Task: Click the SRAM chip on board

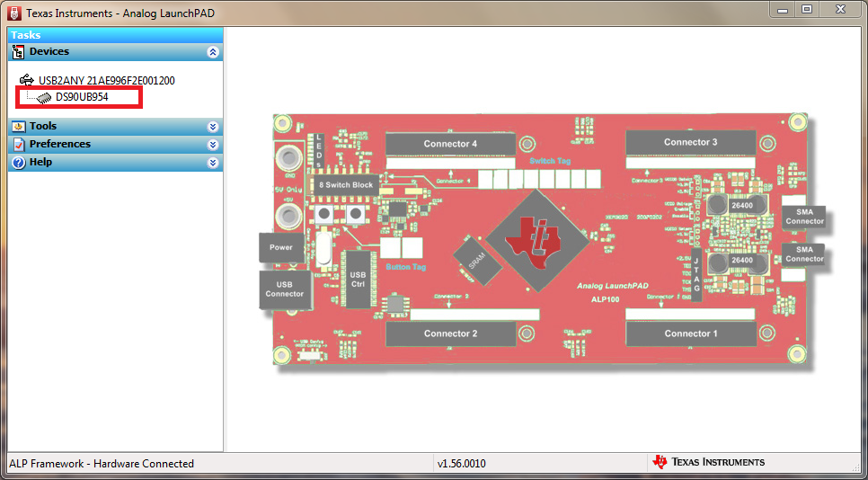Action: pos(477,262)
